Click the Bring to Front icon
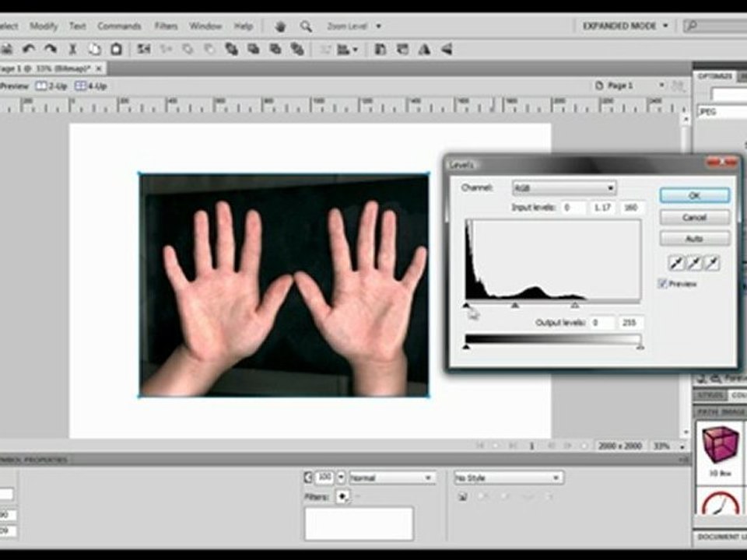The height and width of the screenshot is (560, 747). pyautogui.click(x=232, y=49)
